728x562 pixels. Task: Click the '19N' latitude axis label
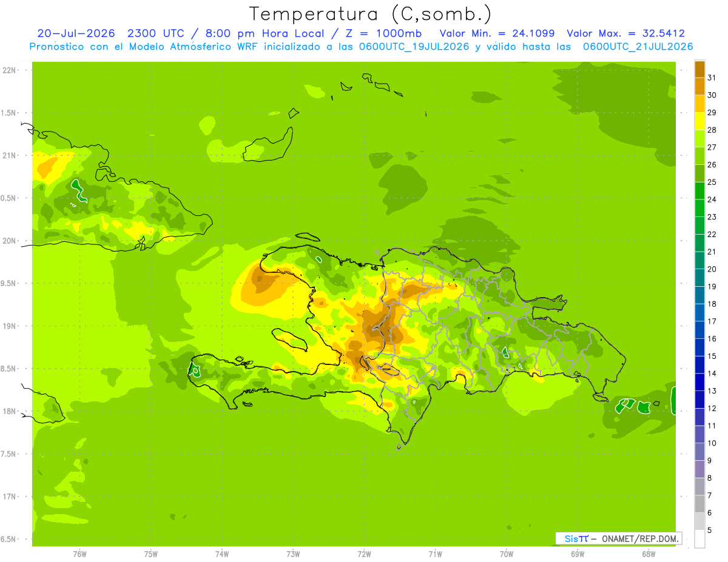tap(10, 326)
